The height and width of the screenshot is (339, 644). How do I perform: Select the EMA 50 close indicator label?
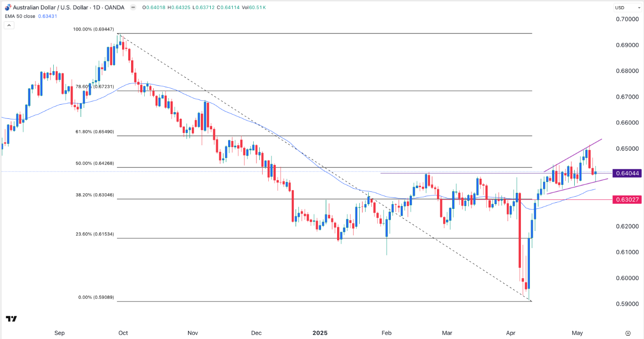[21, 16]
